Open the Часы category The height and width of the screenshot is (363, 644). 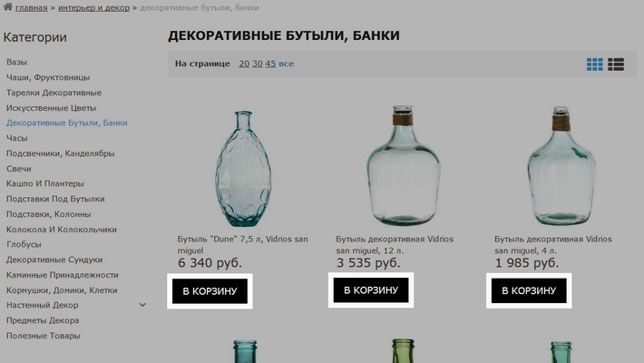pos(17,138)
